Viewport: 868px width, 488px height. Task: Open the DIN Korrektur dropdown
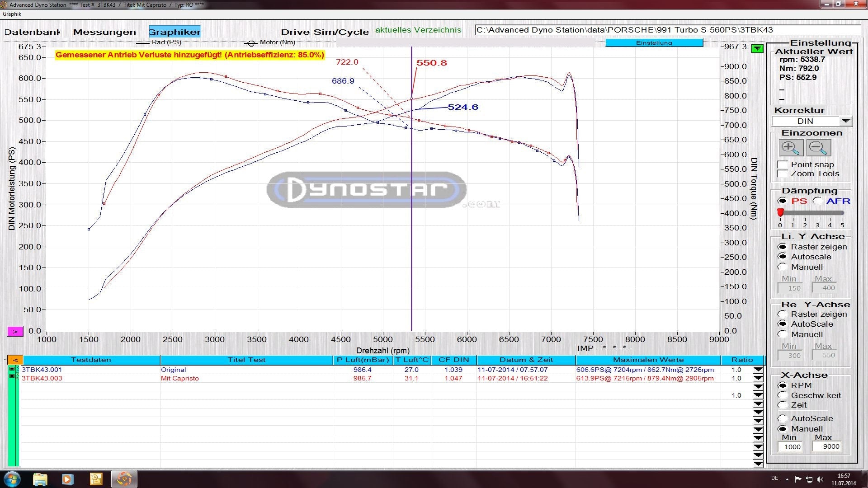845,121
